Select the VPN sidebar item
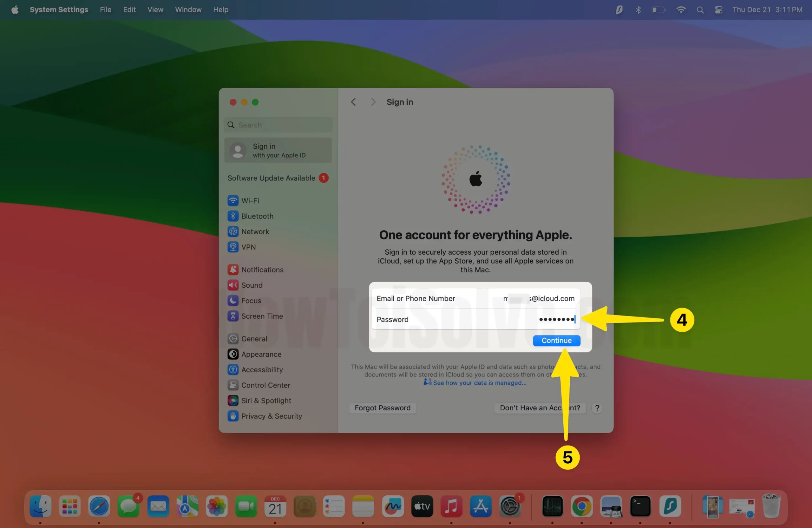 click(x=248, y=247)
